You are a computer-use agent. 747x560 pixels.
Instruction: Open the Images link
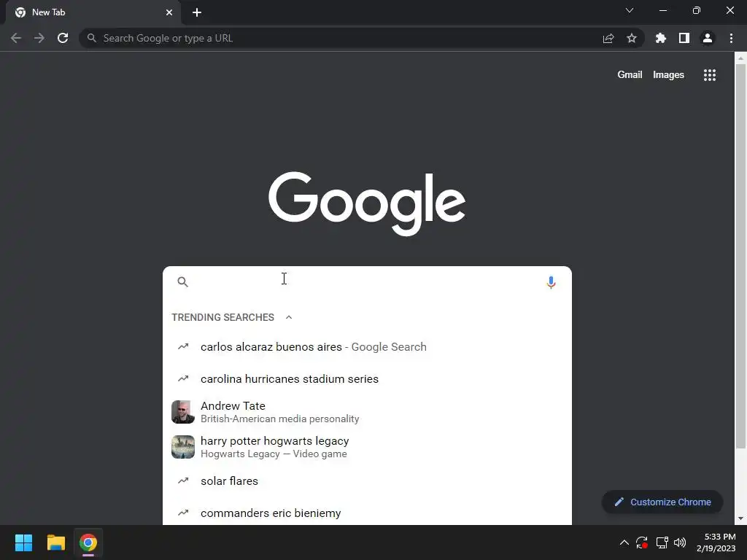click(668, 75)
